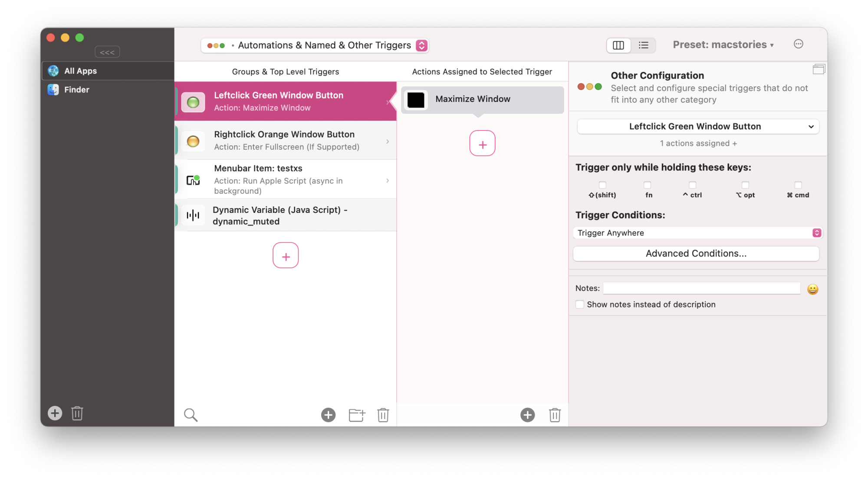Enable the shift modifier key checkbox
Image resolution: width=868 pixels, height=480 pixels.
click(x=602, y=185)
